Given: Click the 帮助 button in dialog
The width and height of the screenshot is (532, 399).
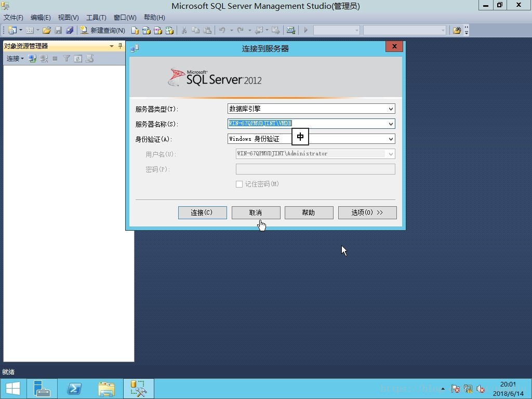Looking at the screenshot, I should [309, 212].
